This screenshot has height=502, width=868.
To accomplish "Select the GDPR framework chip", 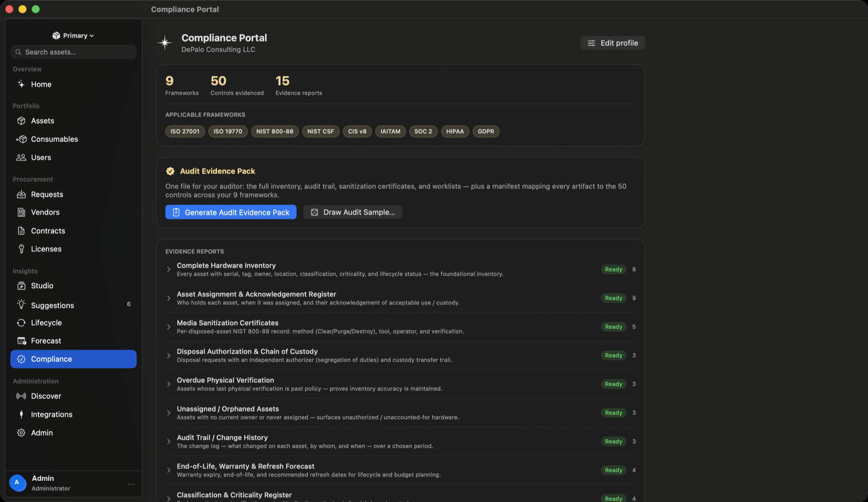I will pos(486,131).
